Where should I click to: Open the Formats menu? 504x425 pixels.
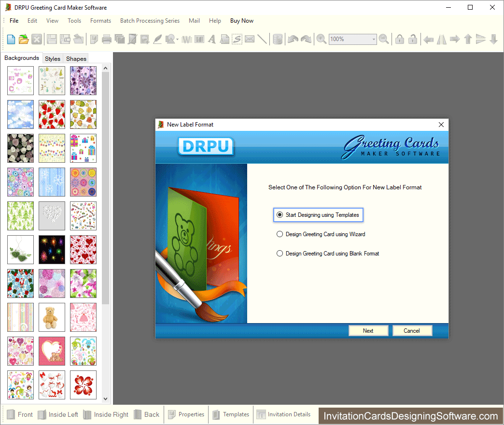[100, 21]
